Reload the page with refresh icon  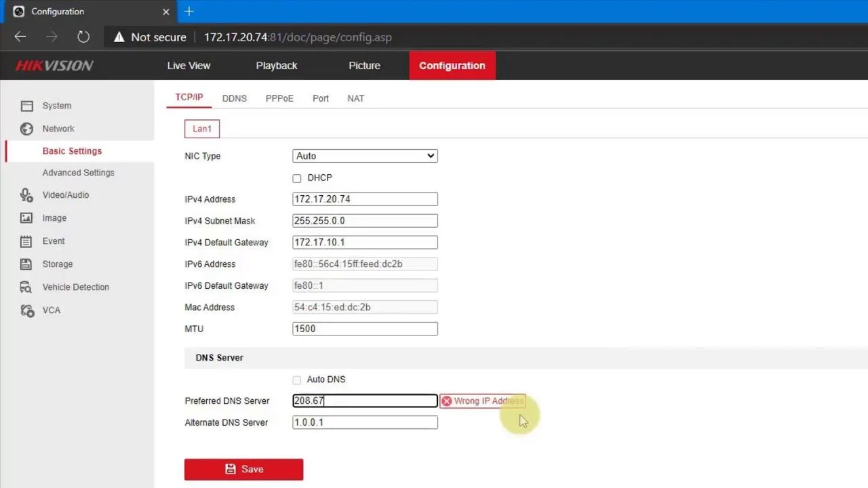coord(83,37)
